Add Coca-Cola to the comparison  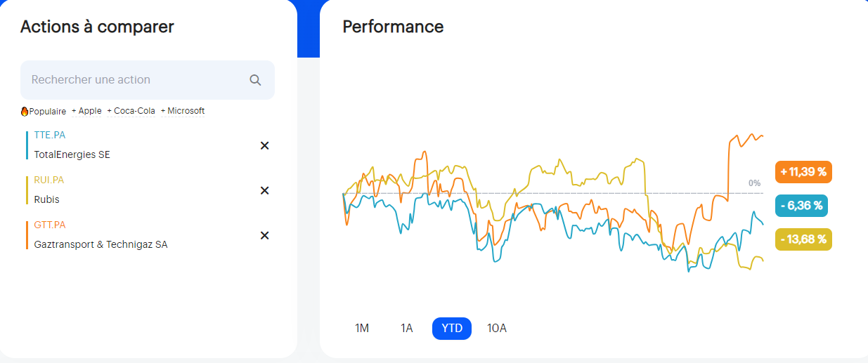pyautogui.click(x=131, y=111)
